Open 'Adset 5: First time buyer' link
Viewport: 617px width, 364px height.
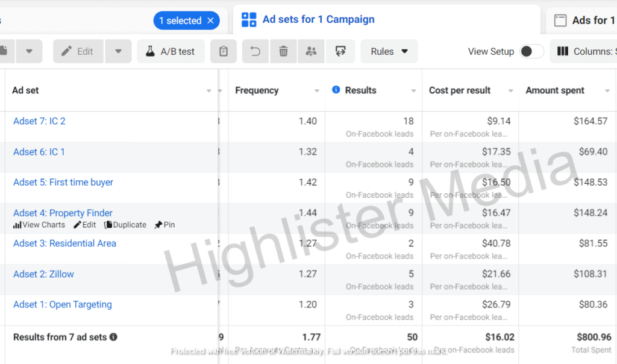tap(63, 182)
